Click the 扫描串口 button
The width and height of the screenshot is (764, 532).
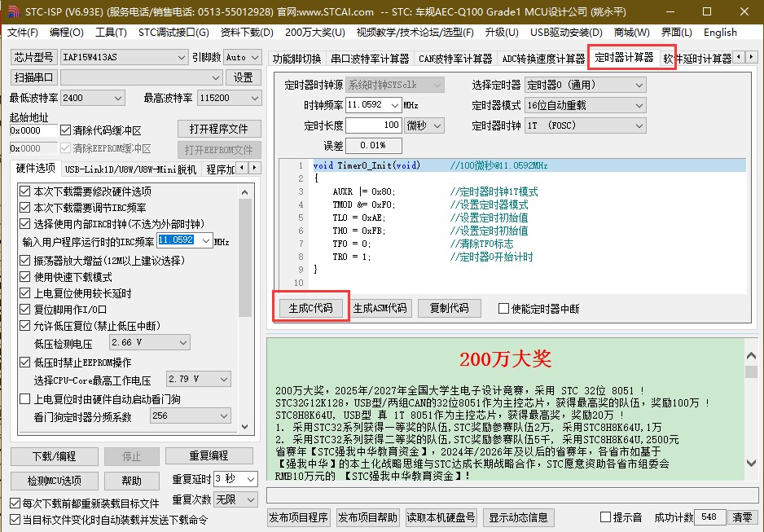[x=33, y=77]
